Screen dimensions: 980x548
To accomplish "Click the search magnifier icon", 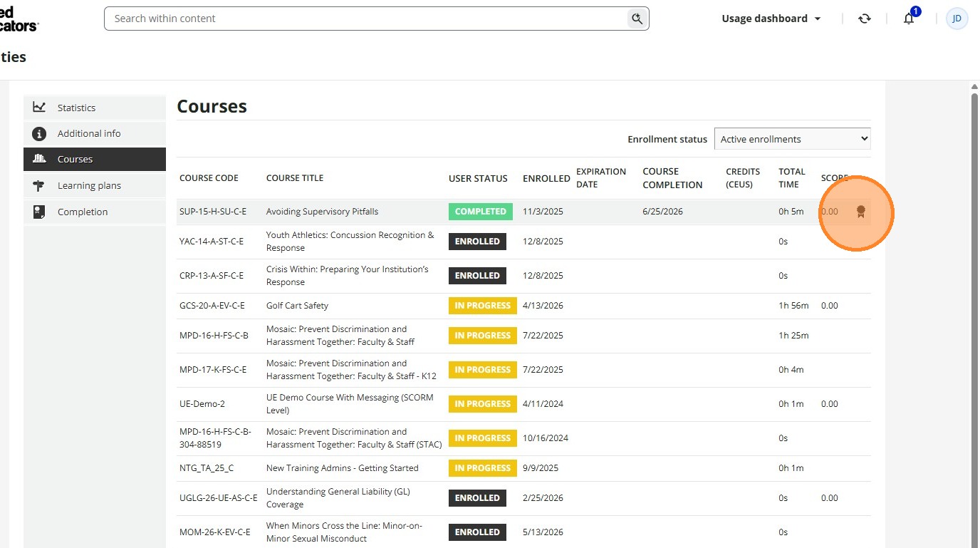I will 637,19.
